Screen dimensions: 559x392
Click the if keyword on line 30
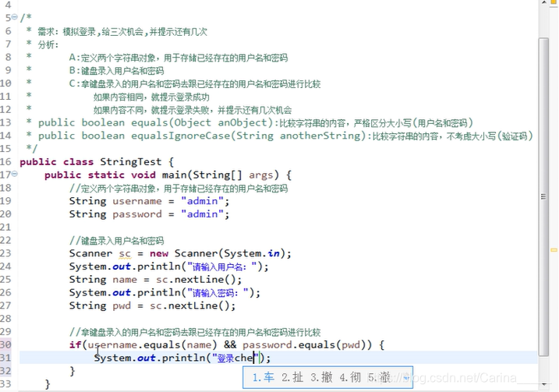click(75, 344)
